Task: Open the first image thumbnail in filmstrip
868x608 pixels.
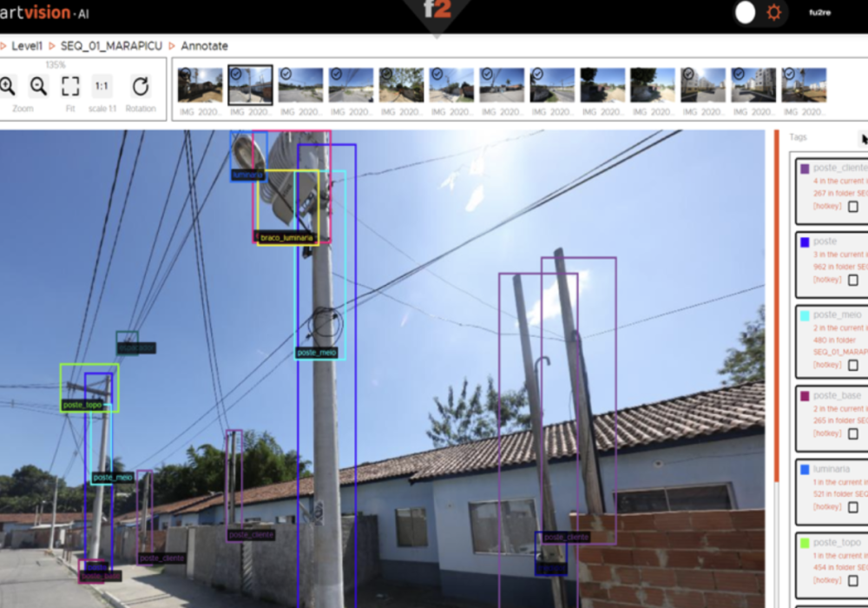Action: (x=200, y=86)
